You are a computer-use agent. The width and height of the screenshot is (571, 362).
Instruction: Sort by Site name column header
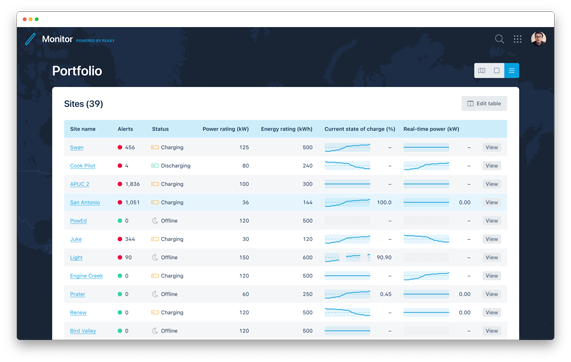(83, 129)
